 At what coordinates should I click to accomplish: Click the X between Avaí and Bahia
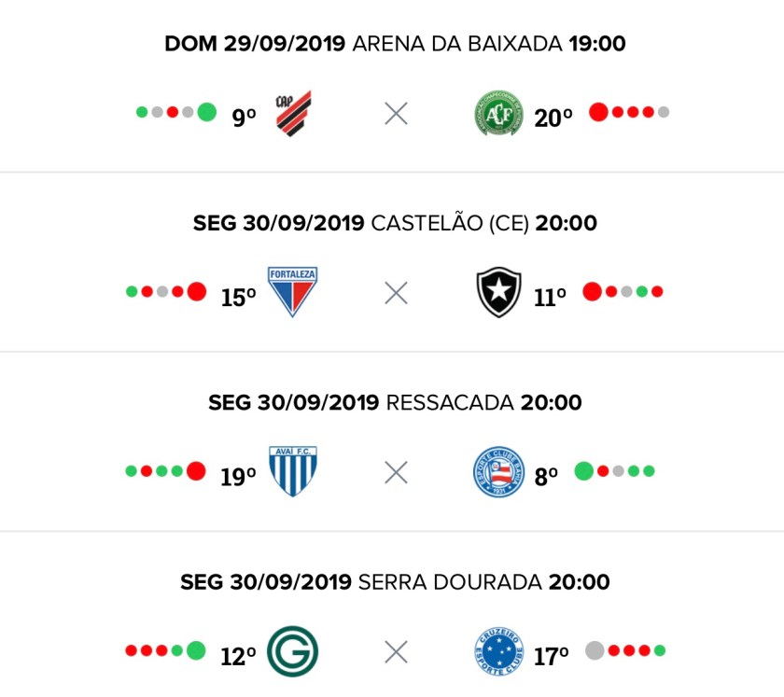[x=396, y=472]
